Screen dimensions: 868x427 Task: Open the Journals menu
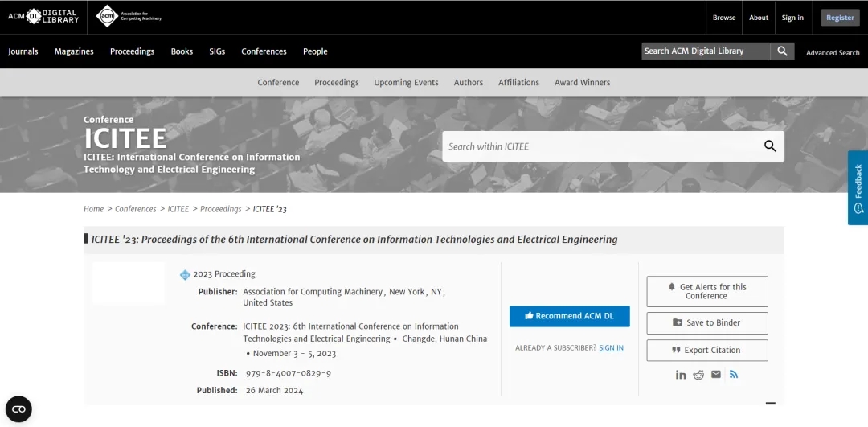click(23, 51)
